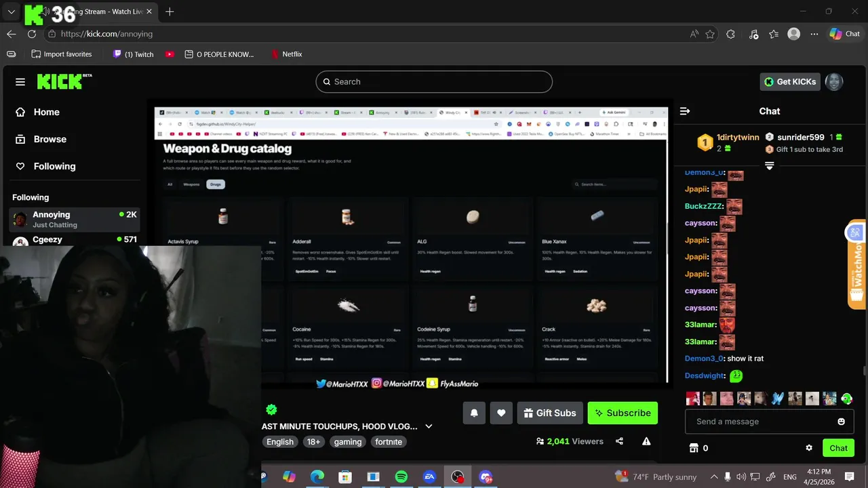The height and width of the screenshot is (488, 868).
Task: Open the chat settings gear
Action: click(809, 448)
